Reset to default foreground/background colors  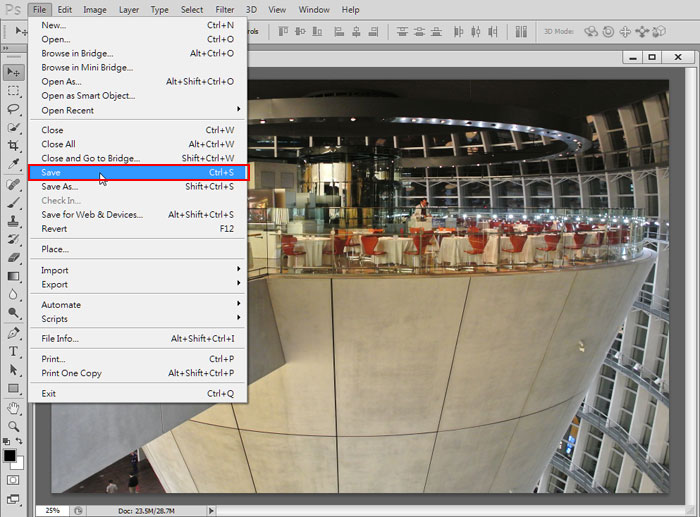pos(6,441)
